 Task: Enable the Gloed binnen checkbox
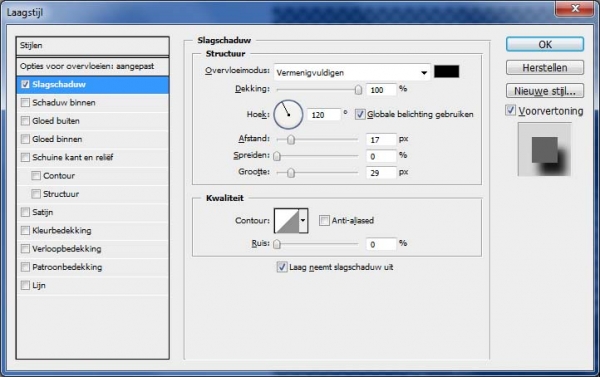click(x=25, y=139)
